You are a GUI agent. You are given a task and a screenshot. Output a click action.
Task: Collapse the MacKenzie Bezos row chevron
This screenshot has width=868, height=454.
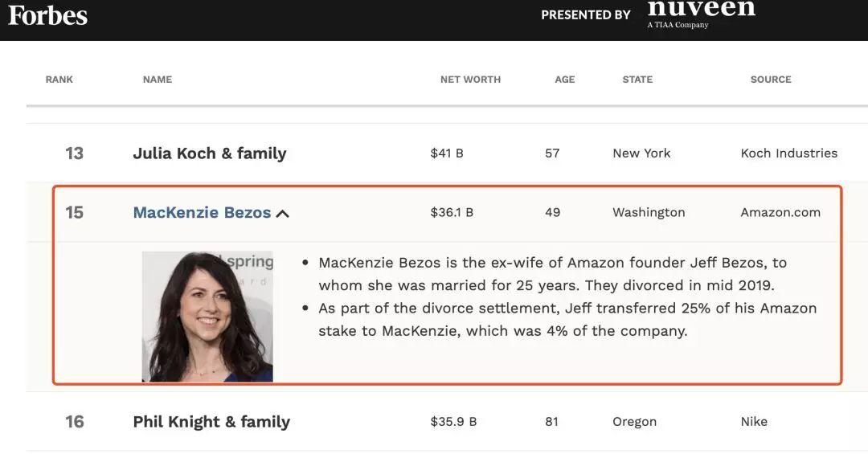pyautogui.click(x=283, y=214)
